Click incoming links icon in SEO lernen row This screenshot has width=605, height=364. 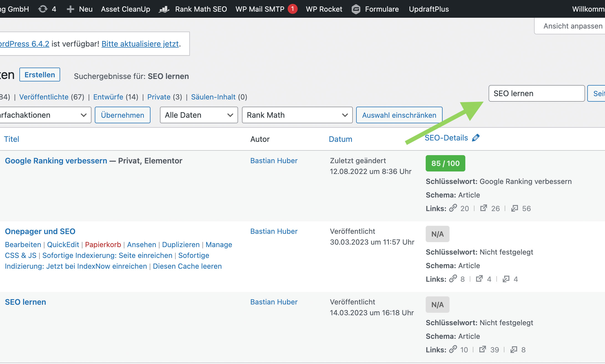coord(514,349)
